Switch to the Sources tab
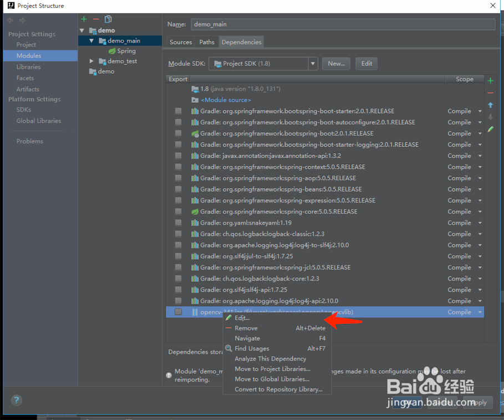The height and width of the screenshot is (420, 504). pos(181,42)
